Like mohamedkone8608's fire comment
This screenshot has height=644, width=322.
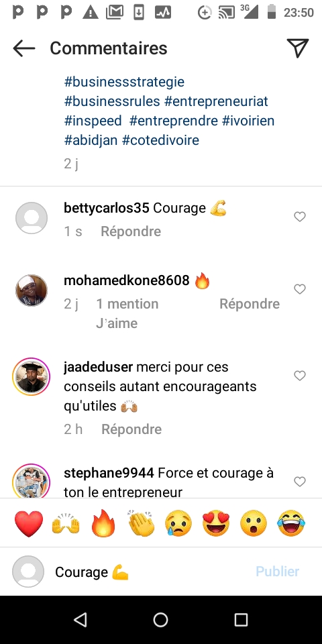(300, 289)
